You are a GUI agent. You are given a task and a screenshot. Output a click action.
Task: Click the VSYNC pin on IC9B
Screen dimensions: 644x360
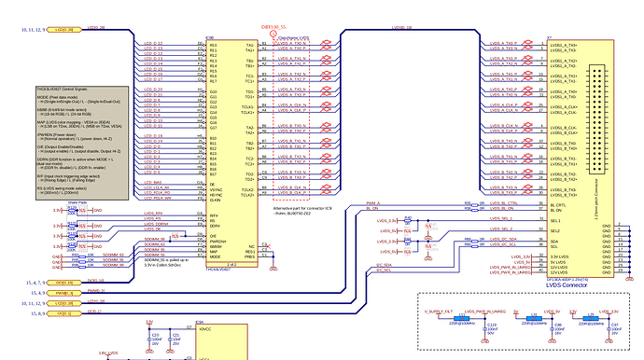click(216, 190)
